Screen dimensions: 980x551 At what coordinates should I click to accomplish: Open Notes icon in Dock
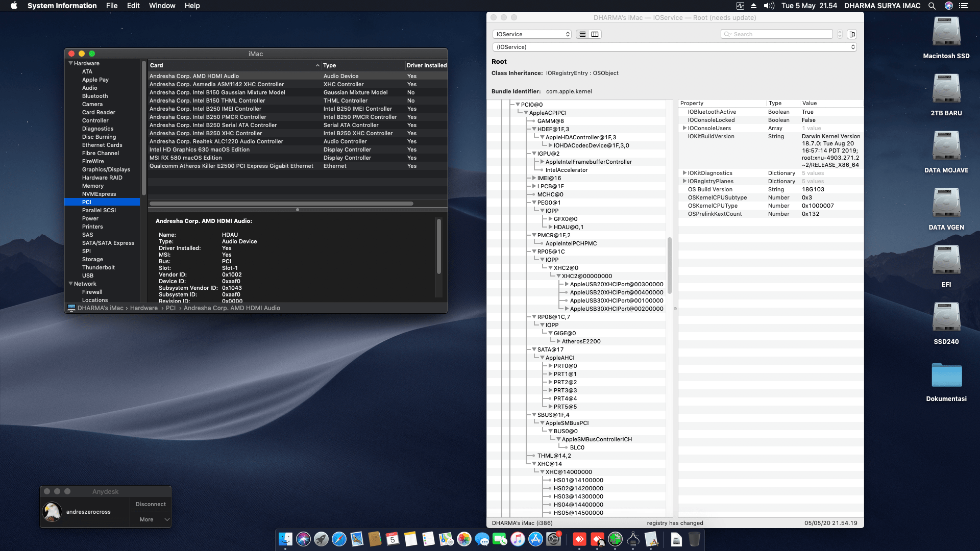tap(410, 539)
